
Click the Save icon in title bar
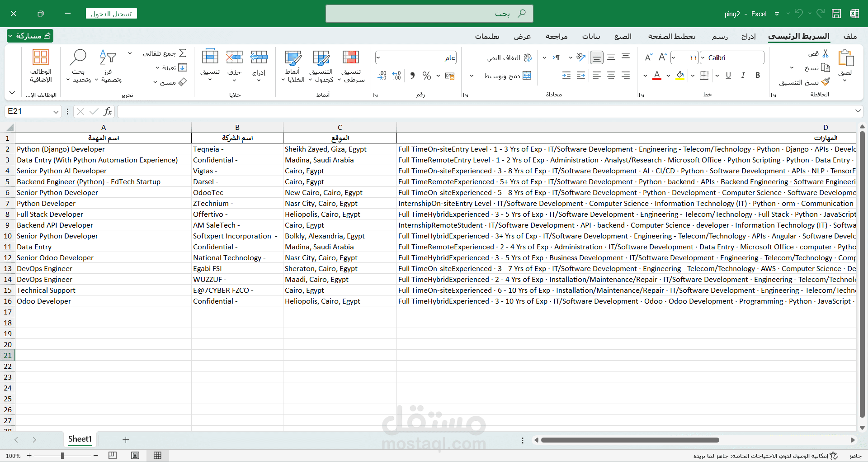(836, 14)
